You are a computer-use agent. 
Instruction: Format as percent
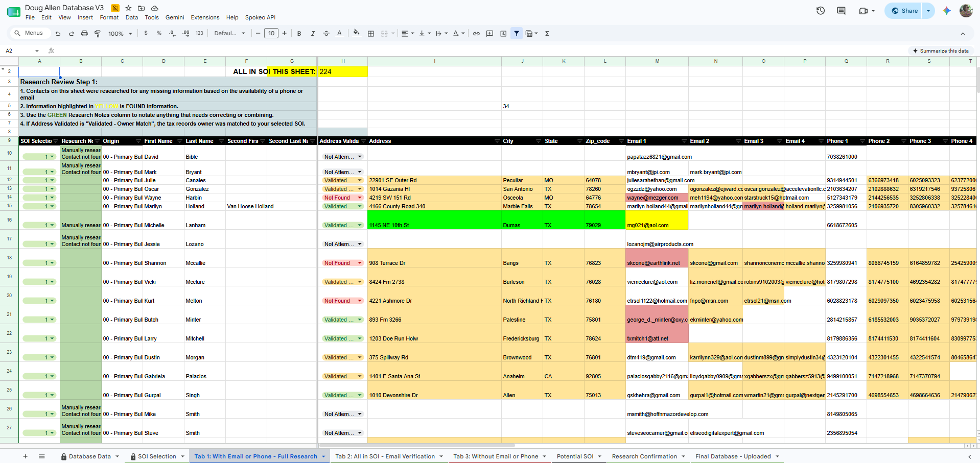[159, 33]
